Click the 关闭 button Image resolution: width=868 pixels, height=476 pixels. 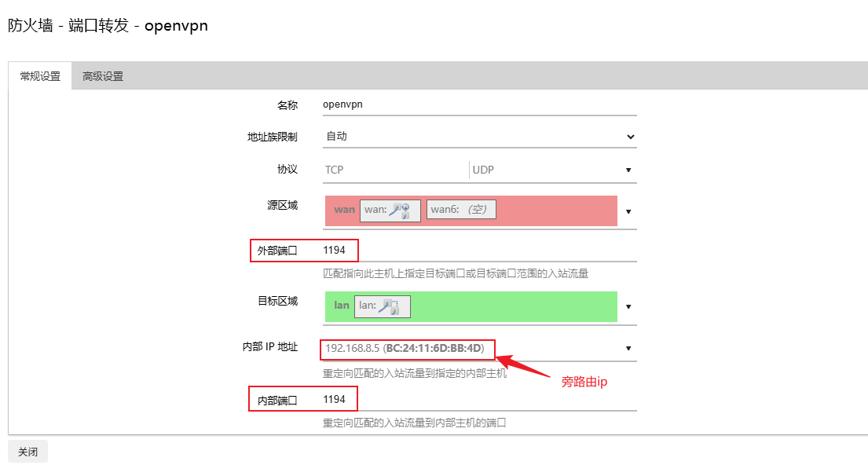[x=28, y=452]
